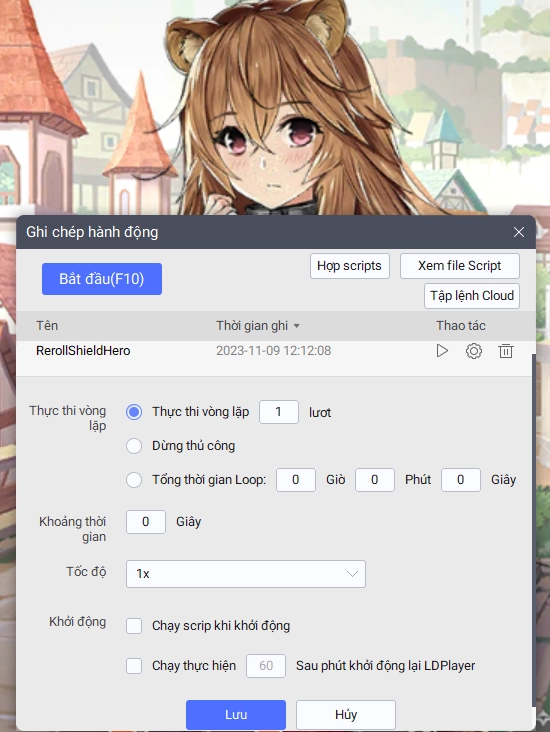550x732 pixels.
Task: Sort by Thời gian ghi arrow
Action: point(296,326)
